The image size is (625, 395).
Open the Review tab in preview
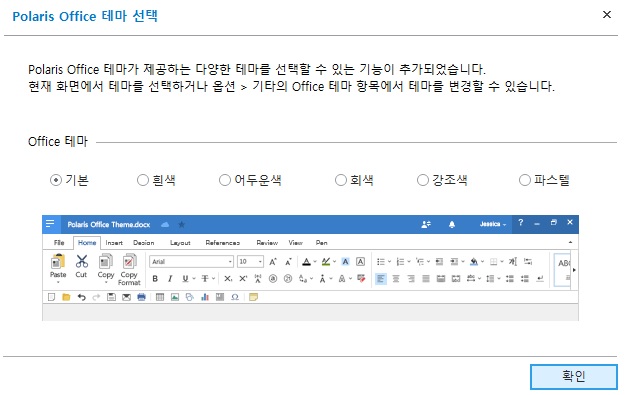tap(267, 243)
